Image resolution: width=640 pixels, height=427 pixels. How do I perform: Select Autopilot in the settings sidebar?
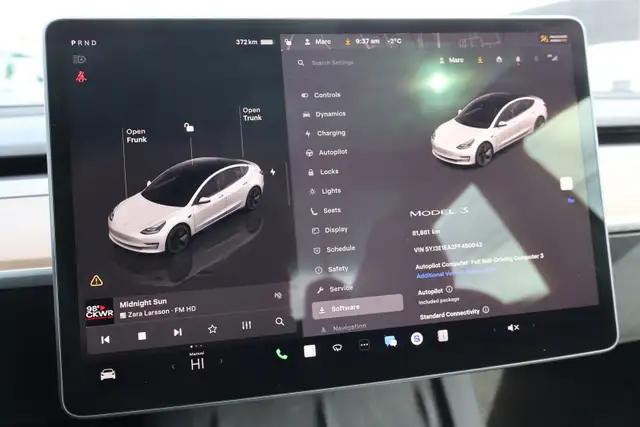[x=327, y=152]
